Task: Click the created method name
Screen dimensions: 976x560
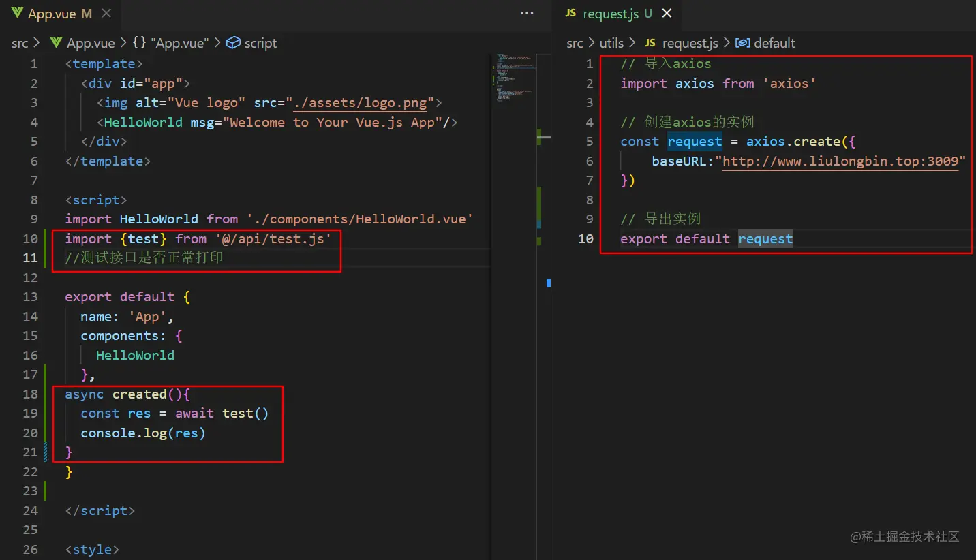Action: click(x=140, y=394)
